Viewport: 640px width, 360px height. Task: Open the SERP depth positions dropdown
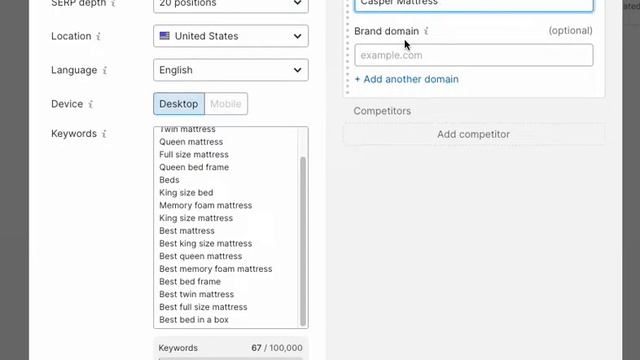231,5
